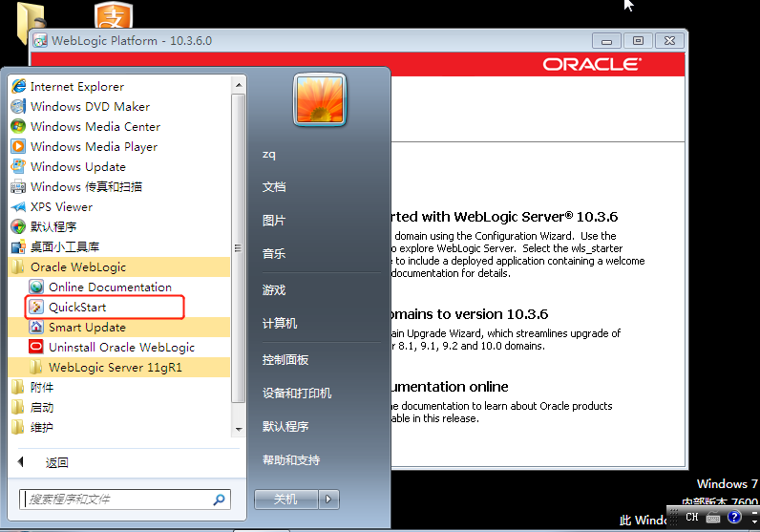
Task: Click domains to version 10.3.6 link
Action: click(469, 314)
